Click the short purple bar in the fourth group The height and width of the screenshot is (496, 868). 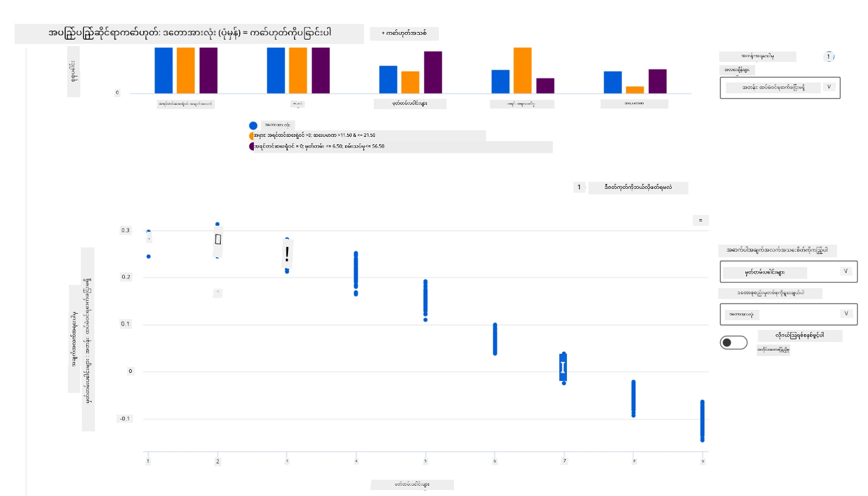[x=545, y=86]
